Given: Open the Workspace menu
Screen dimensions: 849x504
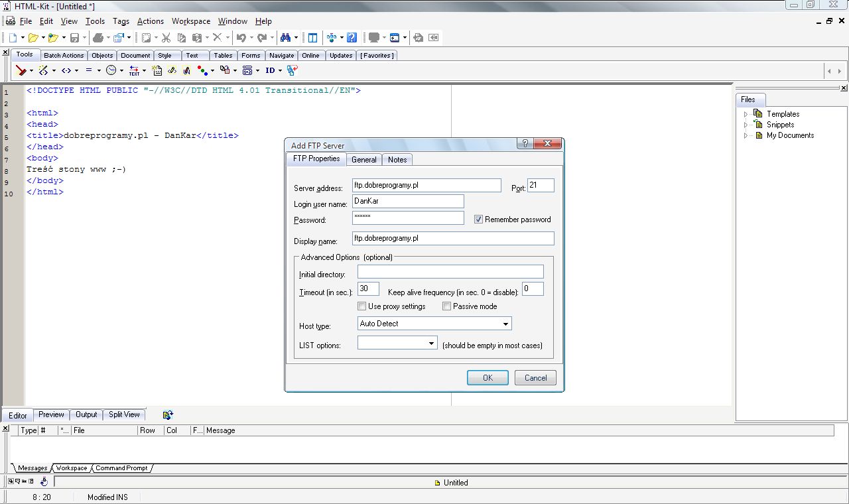Looking at the screenshot, I should (191, 21).
